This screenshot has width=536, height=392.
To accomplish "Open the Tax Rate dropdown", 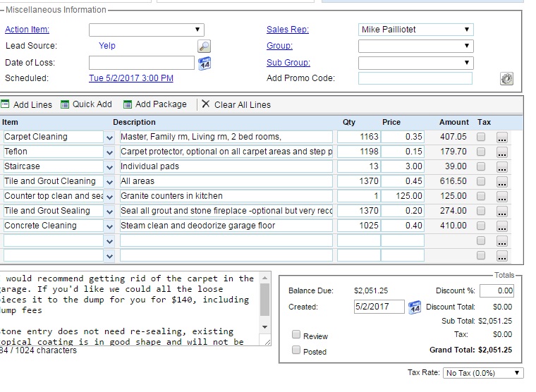I will point(483,373).
